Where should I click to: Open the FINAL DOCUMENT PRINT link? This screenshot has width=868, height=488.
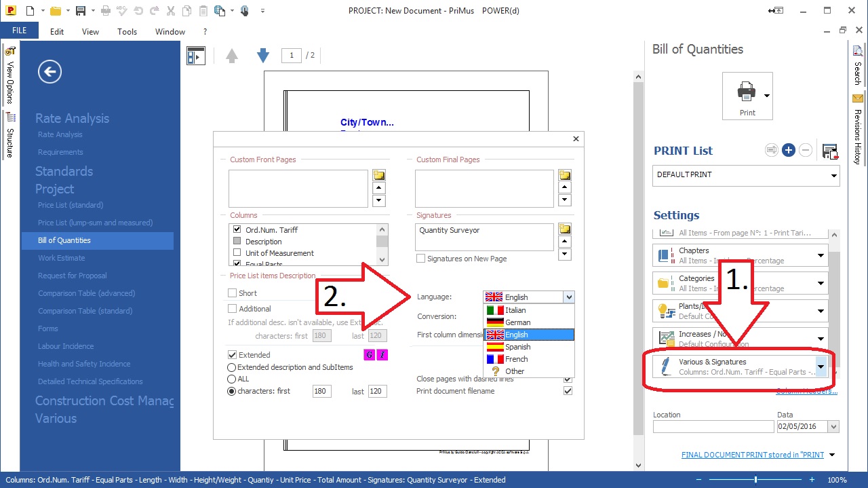tap(753, 455)
